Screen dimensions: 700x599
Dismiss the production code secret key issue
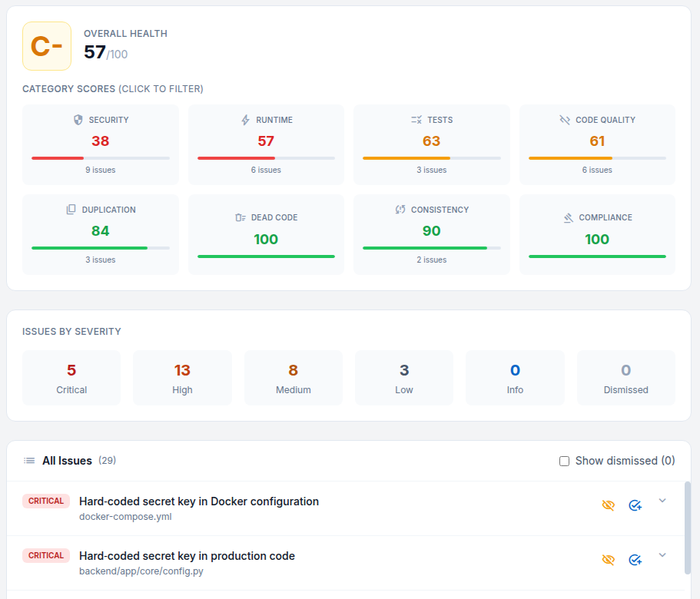pos(608,560)
